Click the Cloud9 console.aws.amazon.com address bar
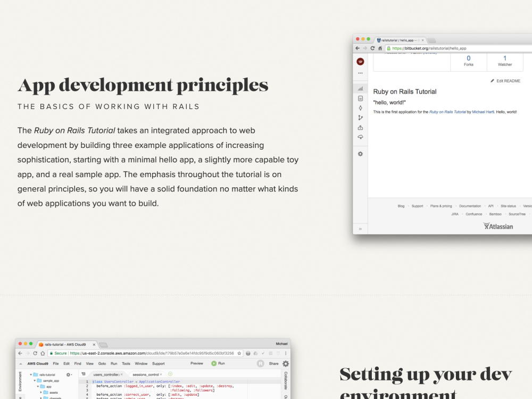This screenshot has height=399, width=532. [146, 353]
